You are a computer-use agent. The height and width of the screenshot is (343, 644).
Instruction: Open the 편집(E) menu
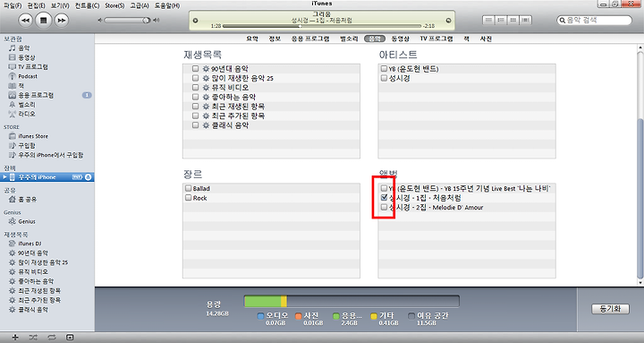[36, 5]
